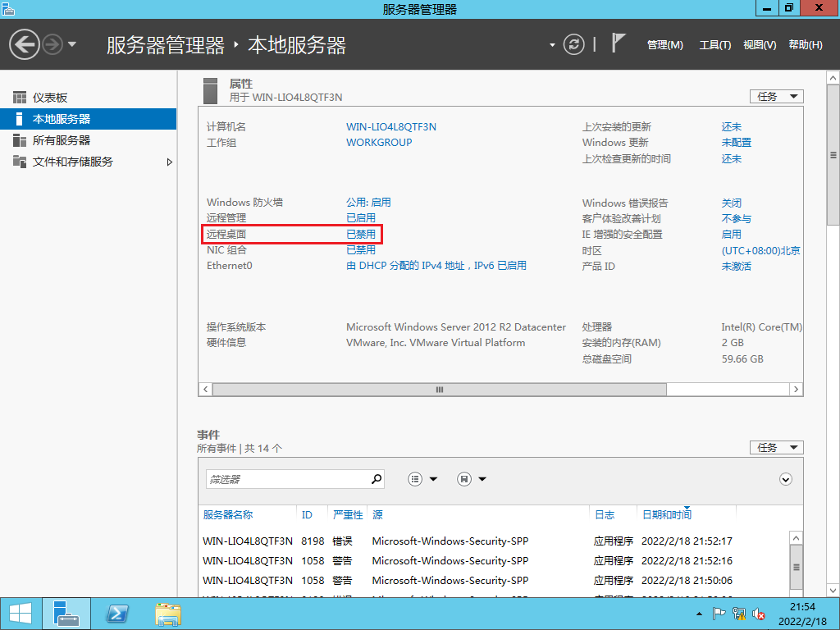Open the small dropdown left of refresh icon

coord(552,45)
